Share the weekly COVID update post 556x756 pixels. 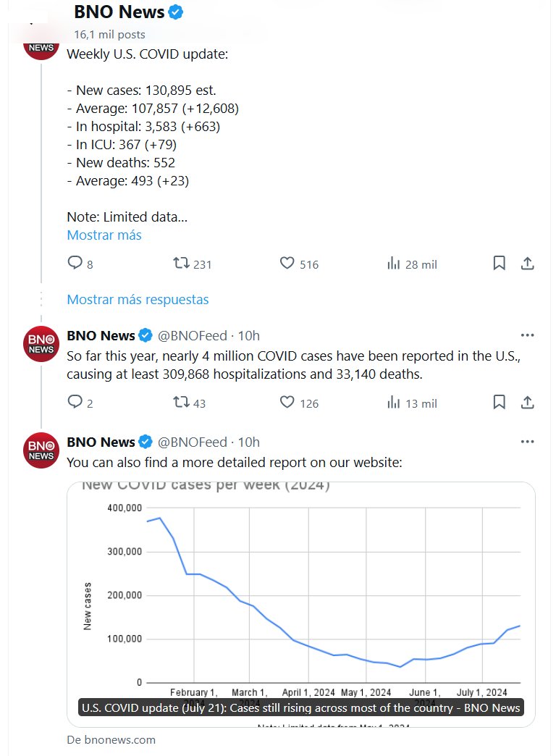(528, 264)
